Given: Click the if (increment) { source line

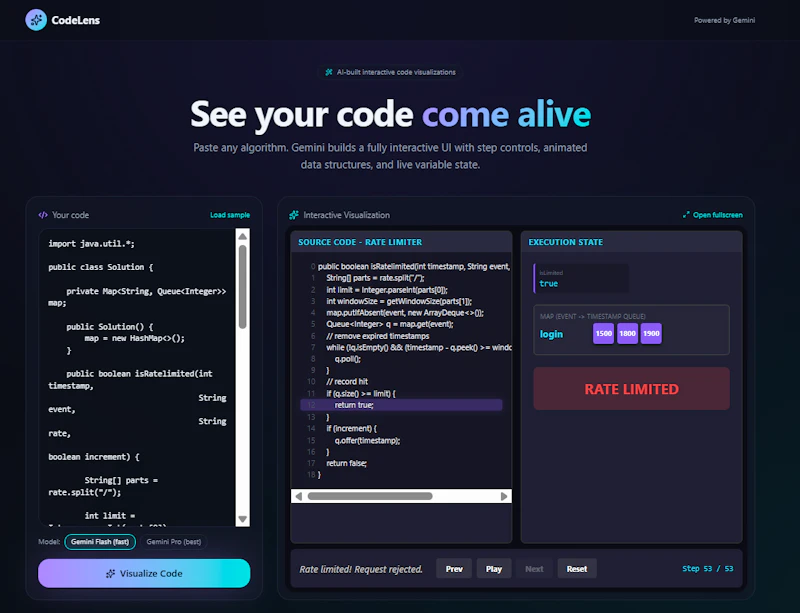Looking at the screenshot, I should (x=352, y=429).
